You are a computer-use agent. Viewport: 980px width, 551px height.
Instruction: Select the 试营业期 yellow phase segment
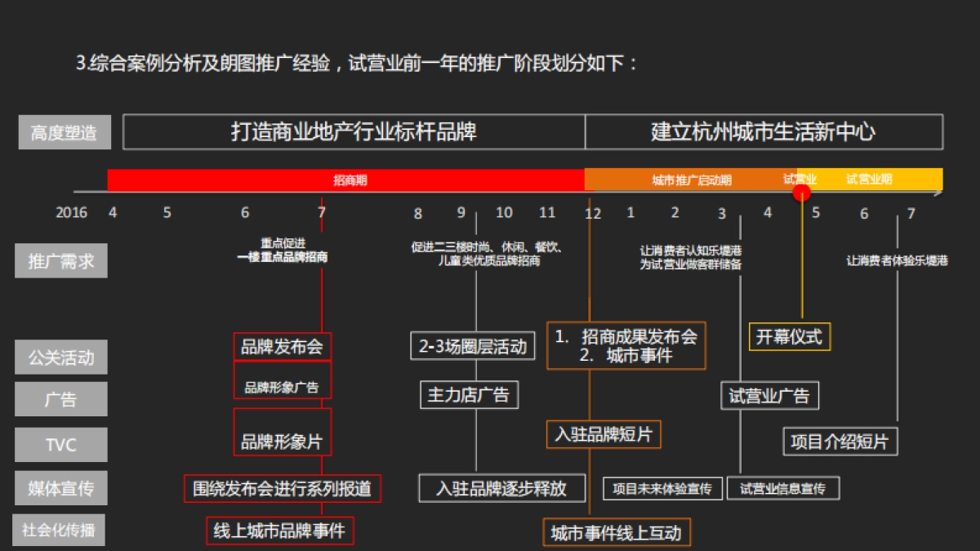pyautogui.click(x=870, y=179)
